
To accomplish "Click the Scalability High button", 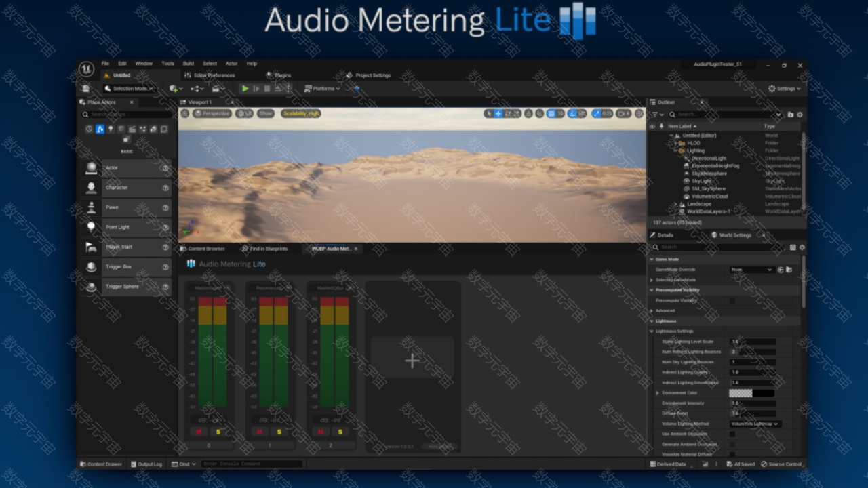I will click(x=301, y=113).
